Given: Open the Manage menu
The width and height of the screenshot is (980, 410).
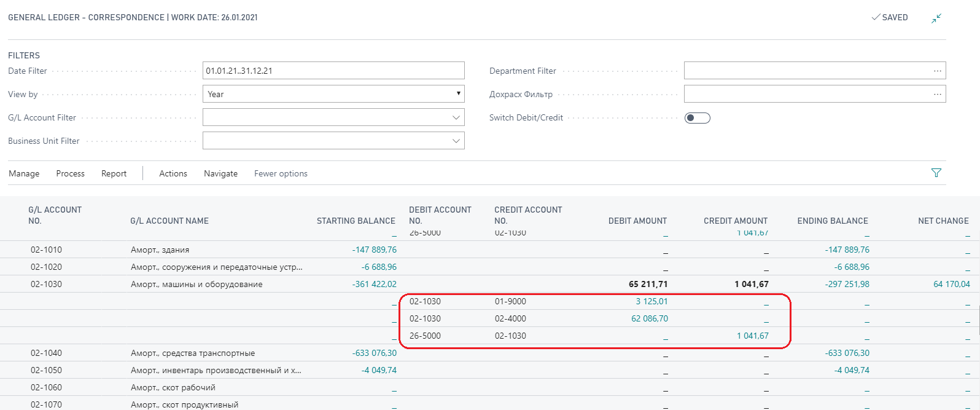Looking at the screenshot, I should coord(24,174).
